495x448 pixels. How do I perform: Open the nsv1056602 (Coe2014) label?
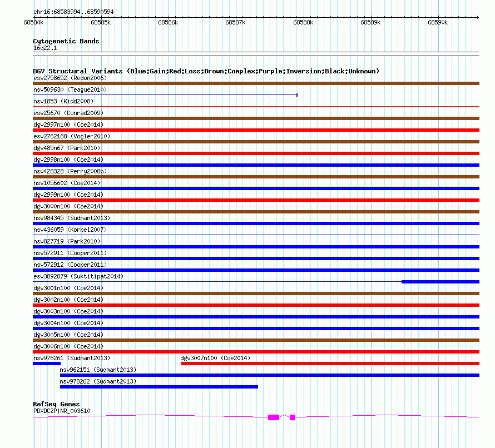point(67,183)
